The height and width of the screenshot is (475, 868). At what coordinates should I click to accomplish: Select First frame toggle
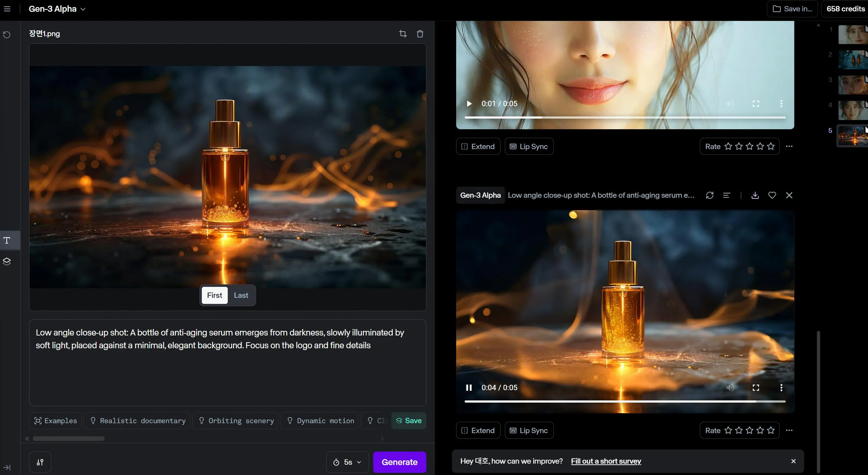214,295
